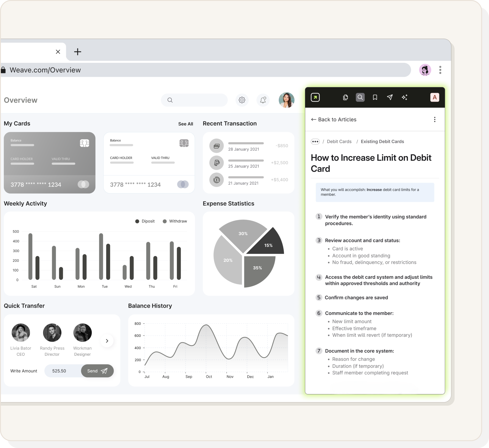
Task: Open a new browser tab with plus
Action: coord(78,52)
